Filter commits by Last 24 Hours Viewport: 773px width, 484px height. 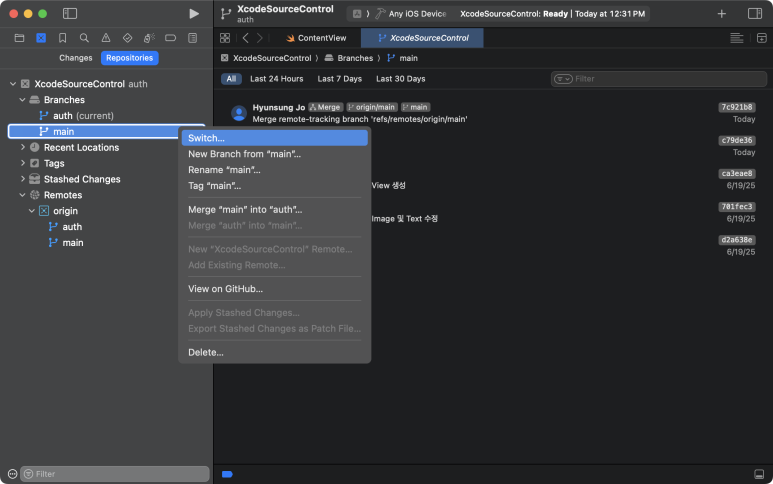point(277,79)
